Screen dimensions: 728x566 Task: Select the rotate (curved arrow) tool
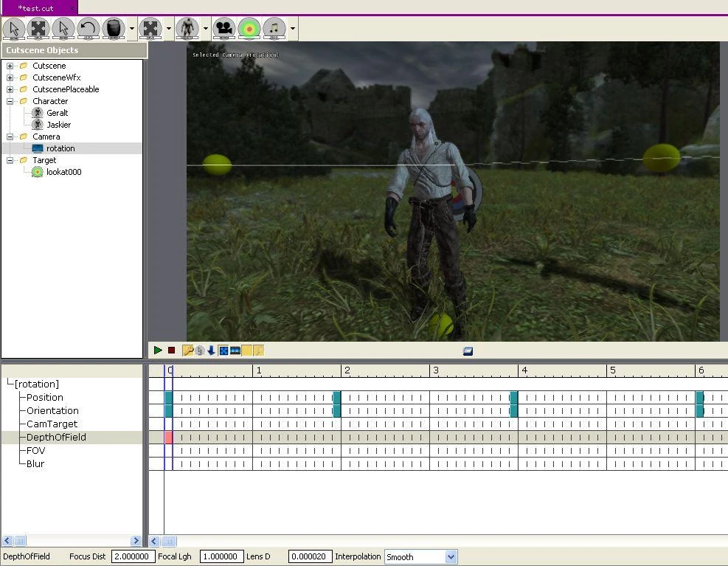pyautogui.click(x=89, y=28)
